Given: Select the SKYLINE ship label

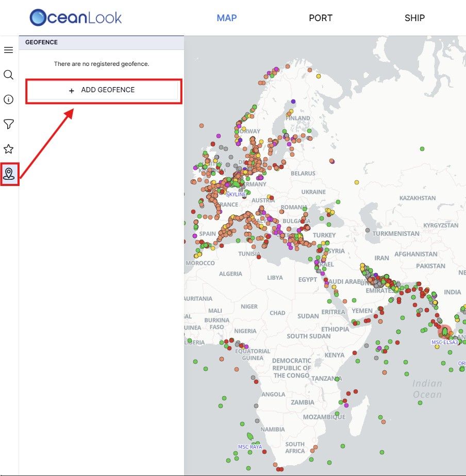Looking at the screenshot, I should [236, 194].
